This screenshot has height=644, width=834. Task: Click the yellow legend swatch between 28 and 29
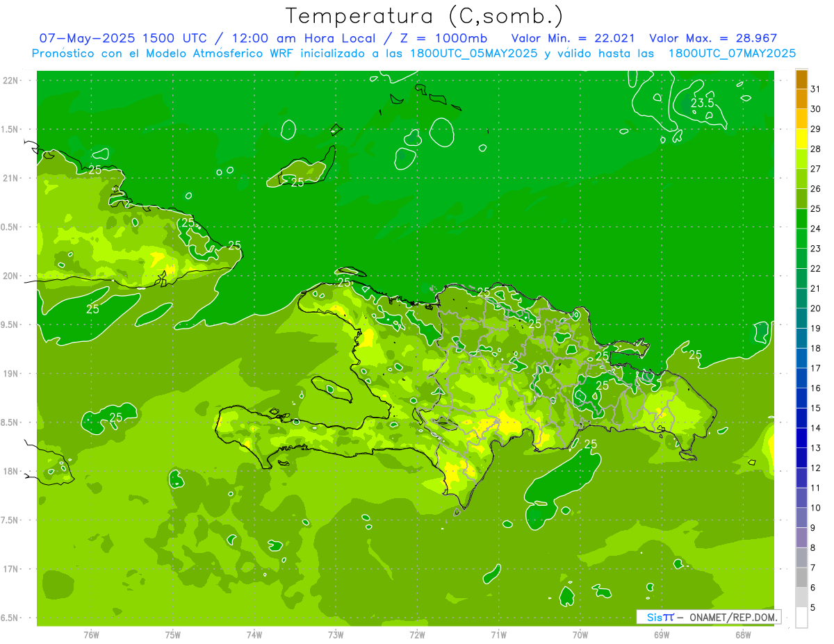tap(801, 139)
